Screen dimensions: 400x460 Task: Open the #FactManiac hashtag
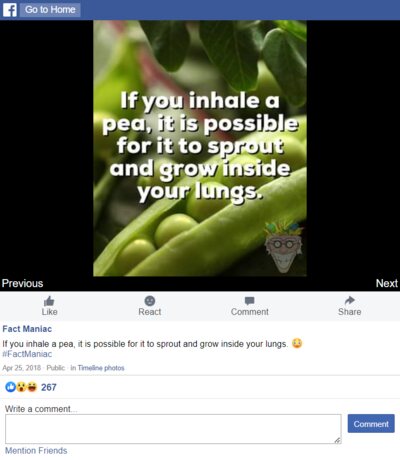(27, 354)
